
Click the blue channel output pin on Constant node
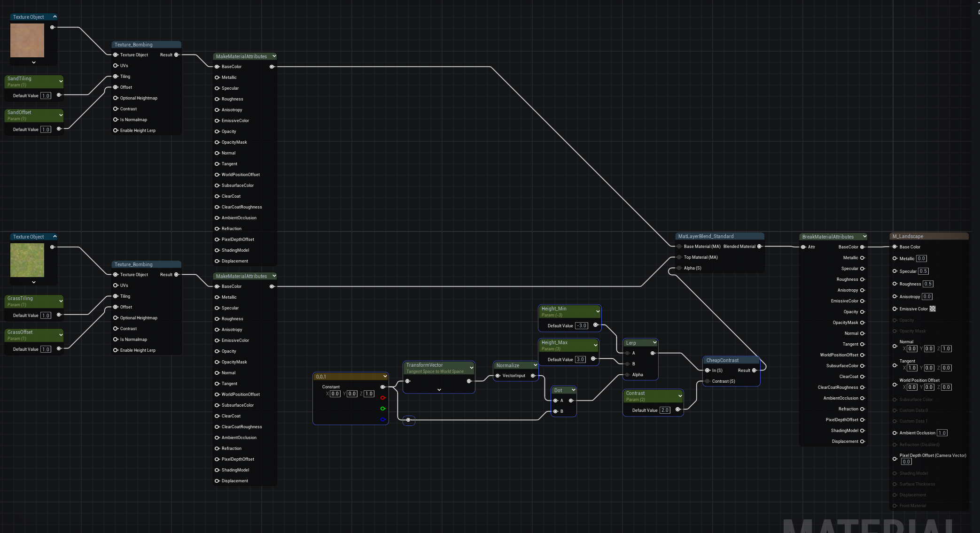click(x=382, y=419)
